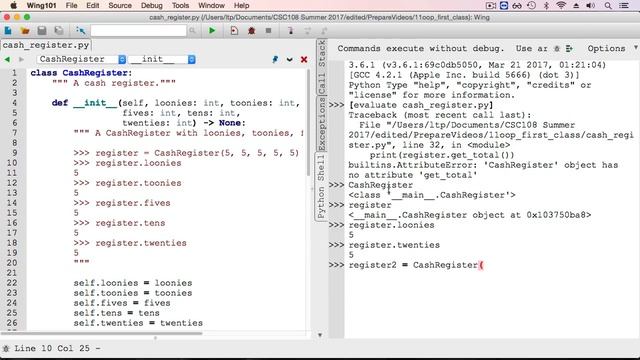640x360 pixels.
Task: Open the volume control menu bar icon
Action: pos(590,6)
